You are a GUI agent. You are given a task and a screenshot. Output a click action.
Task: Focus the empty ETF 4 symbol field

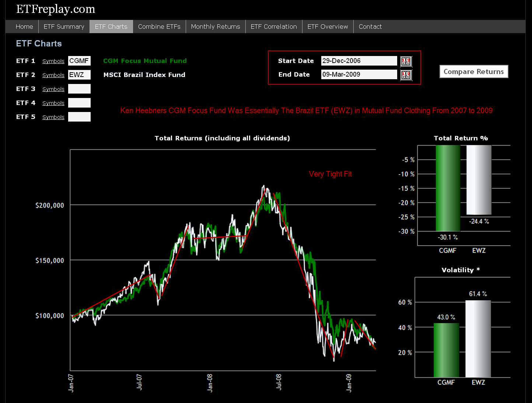[x=79, y=103]
